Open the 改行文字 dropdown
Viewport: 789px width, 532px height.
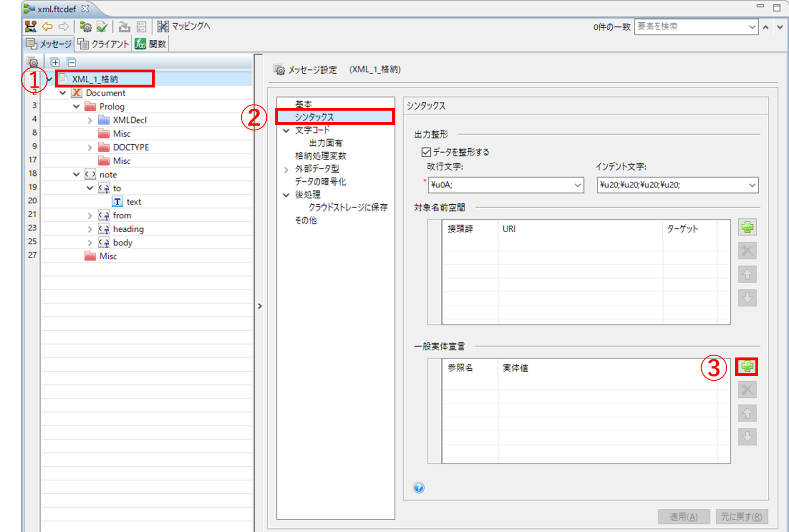577,185
